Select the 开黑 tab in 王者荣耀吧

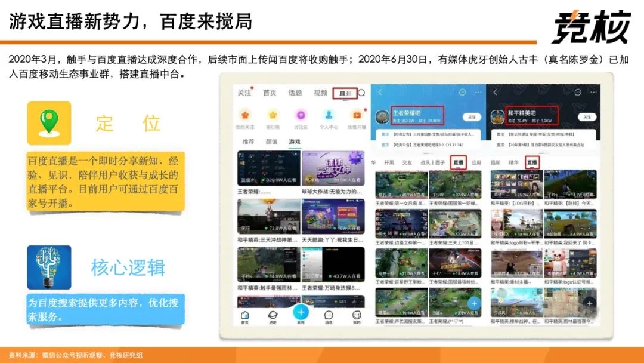tap(389, 162)
